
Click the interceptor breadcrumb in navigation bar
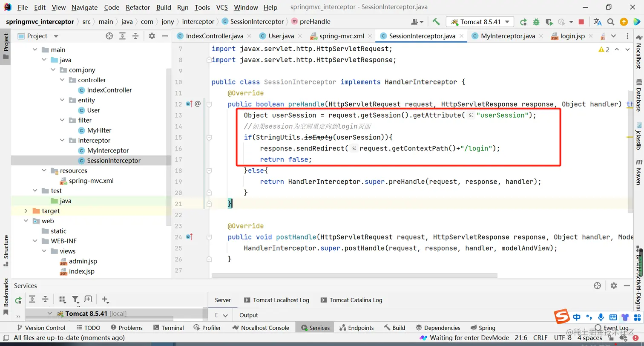tap(198, 22)
